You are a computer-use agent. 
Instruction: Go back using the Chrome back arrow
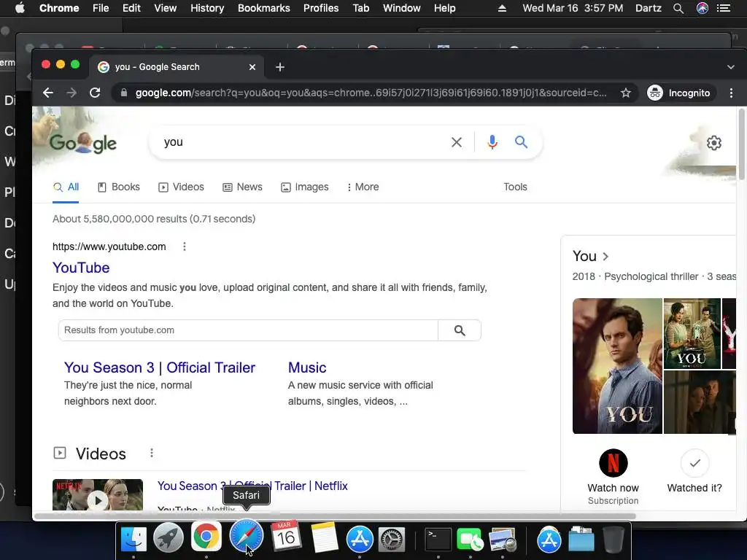(47, 93)
